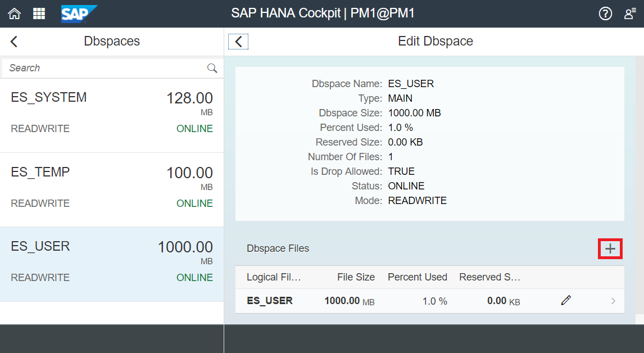The image size is (644, 353).
Task: Edit the ES_USER file with pencil icon
Action: click(566, 300)
